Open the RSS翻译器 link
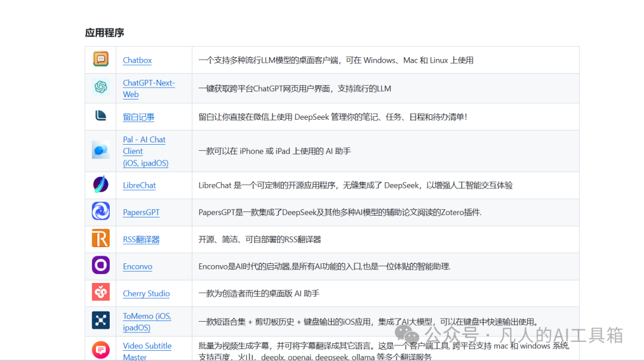 141,239
